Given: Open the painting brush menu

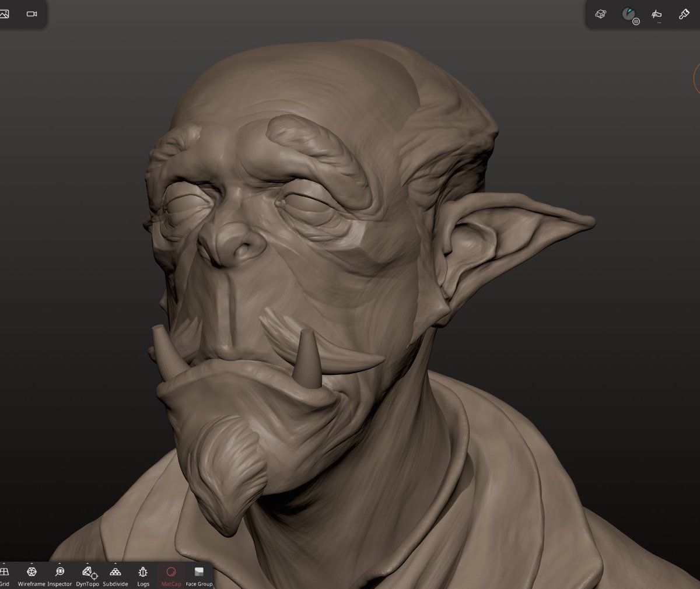Looking at the screenshot, I should click(x=684, y=14).
